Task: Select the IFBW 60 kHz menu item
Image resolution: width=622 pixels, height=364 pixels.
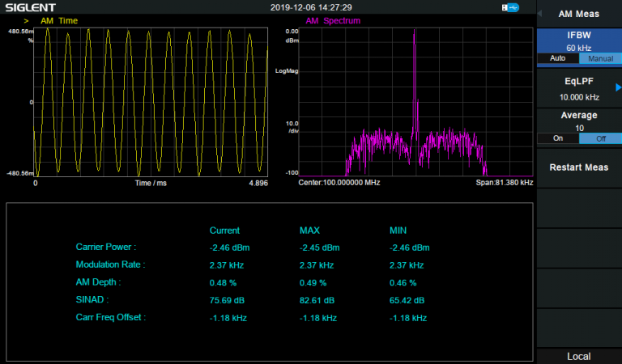Action: point(578,41)
